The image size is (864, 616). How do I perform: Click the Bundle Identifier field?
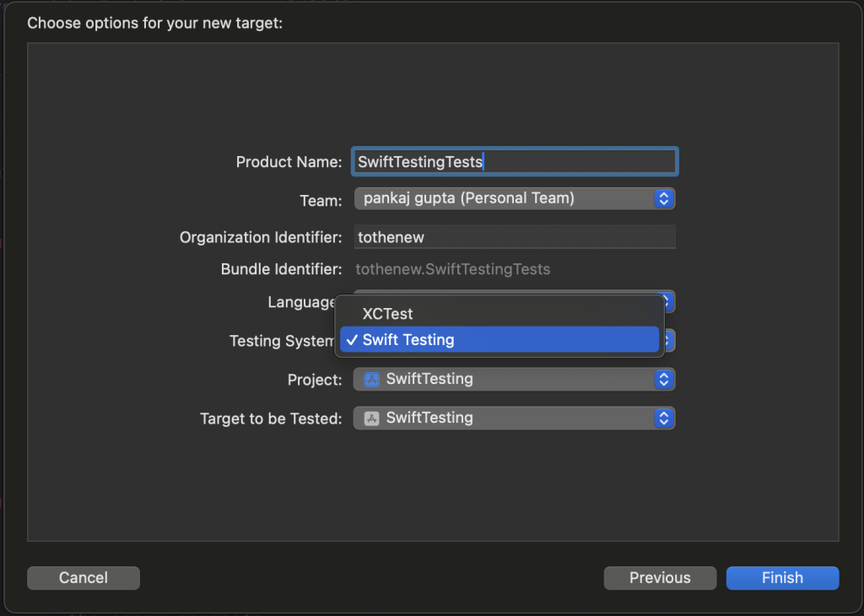click(515, 269)
